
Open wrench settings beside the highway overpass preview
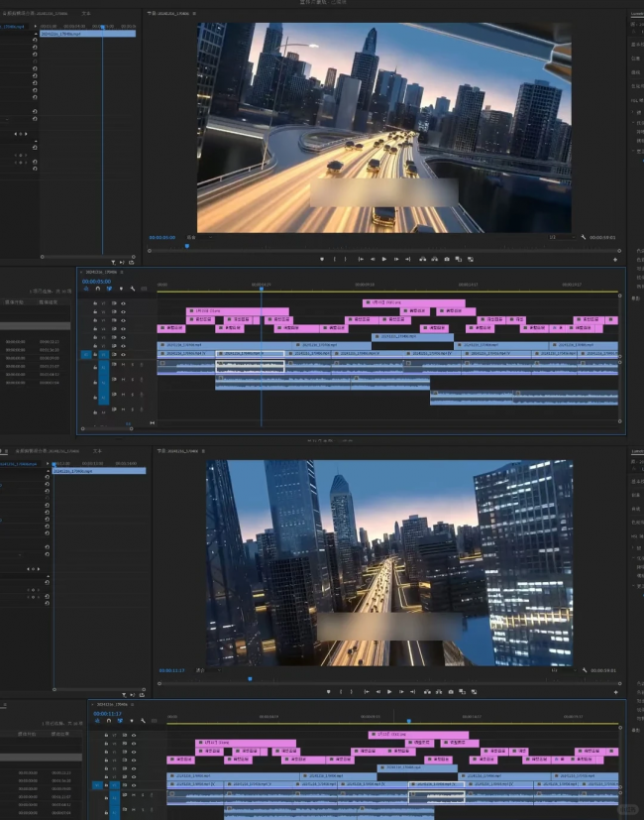point(581,238)
